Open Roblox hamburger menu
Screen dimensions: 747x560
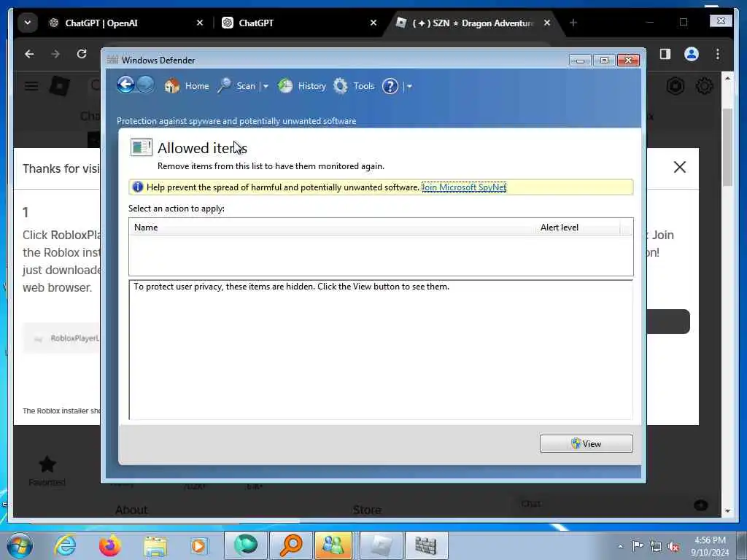(x=31, y=86)
